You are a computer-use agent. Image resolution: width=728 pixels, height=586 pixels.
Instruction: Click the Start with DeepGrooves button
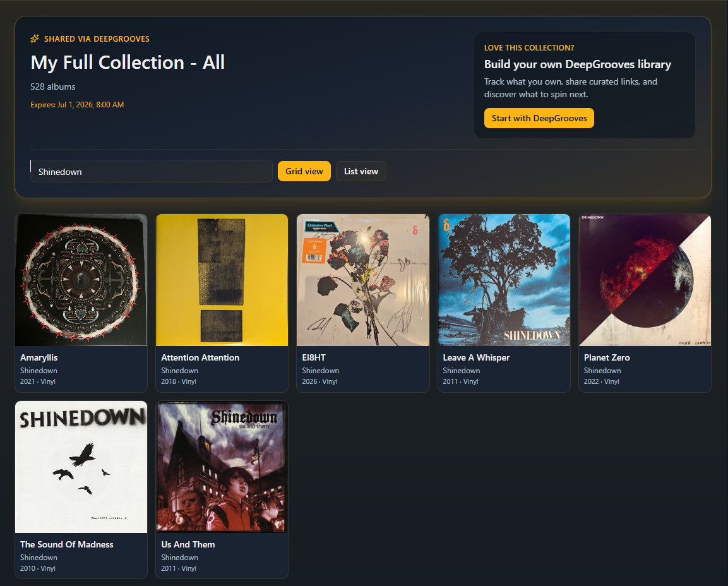click(539, 118)
